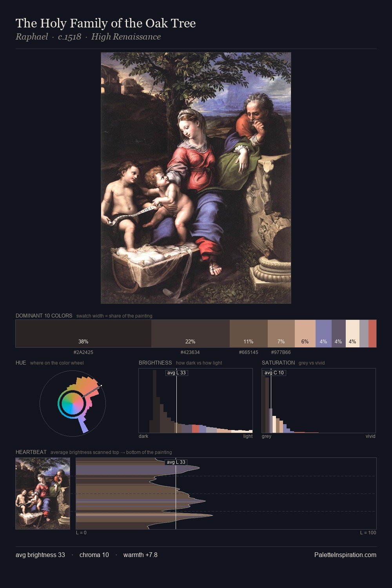392x588 pixels.
Task: Click the 'dark' axis label
Action: pos(143,436)
